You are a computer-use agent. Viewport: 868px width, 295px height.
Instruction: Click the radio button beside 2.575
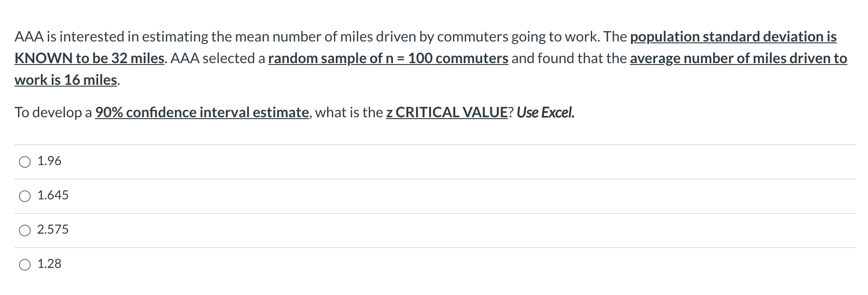[x=25, y=230]
